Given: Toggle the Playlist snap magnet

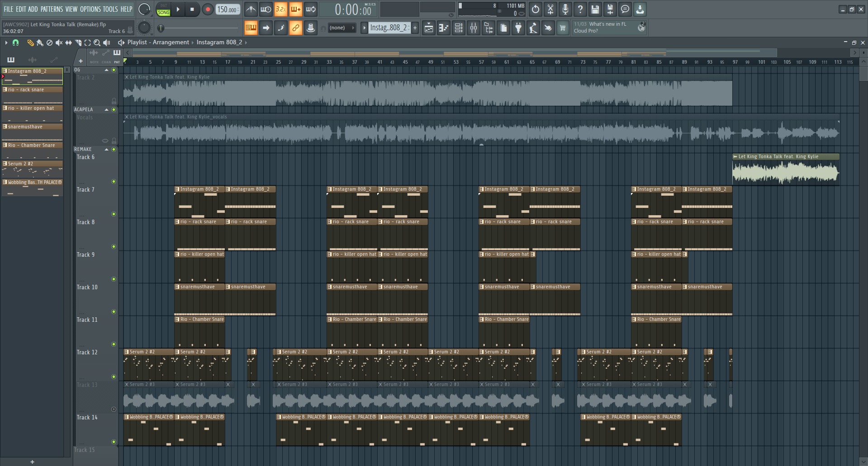Looking at the screenshot, I should coord(15,42).
